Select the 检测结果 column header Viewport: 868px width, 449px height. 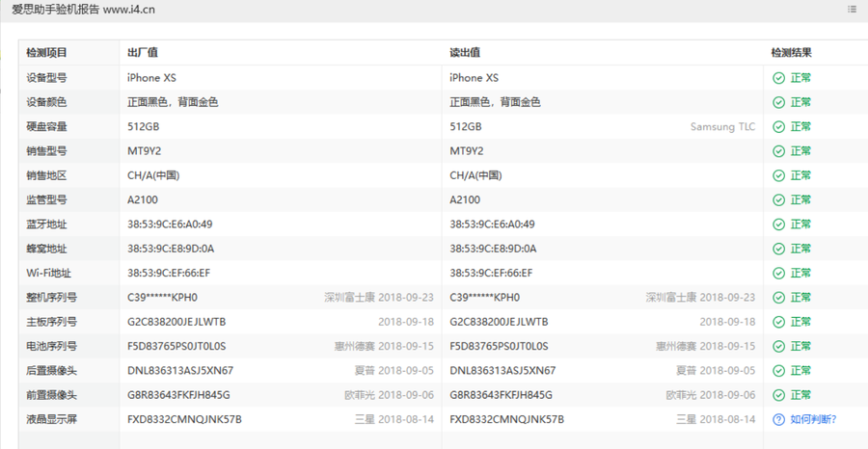[792, 53]
